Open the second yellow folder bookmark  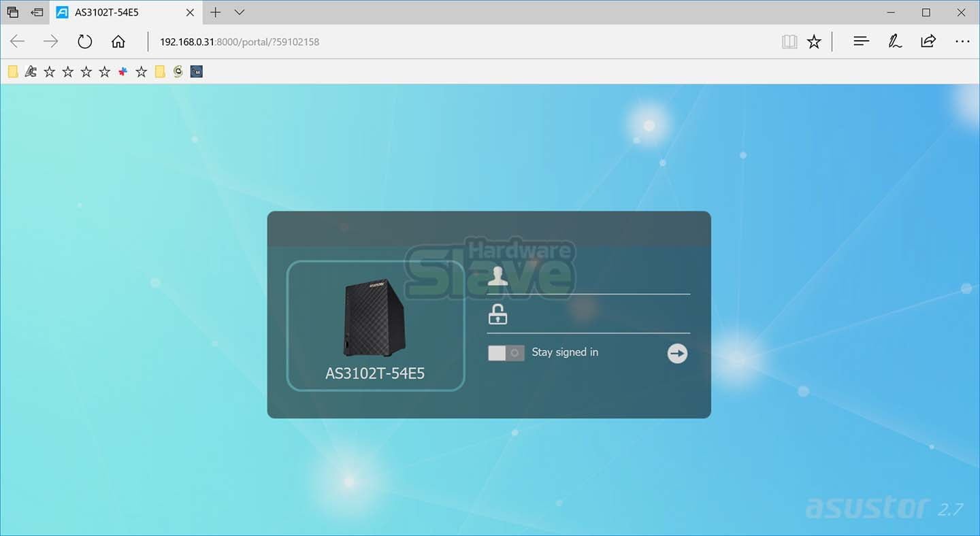(x=160, y=71)
